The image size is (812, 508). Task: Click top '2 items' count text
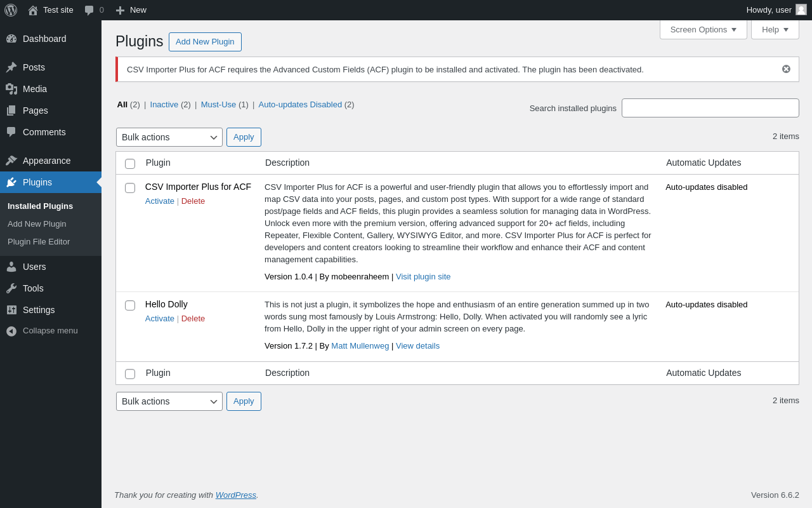(786, 136)
